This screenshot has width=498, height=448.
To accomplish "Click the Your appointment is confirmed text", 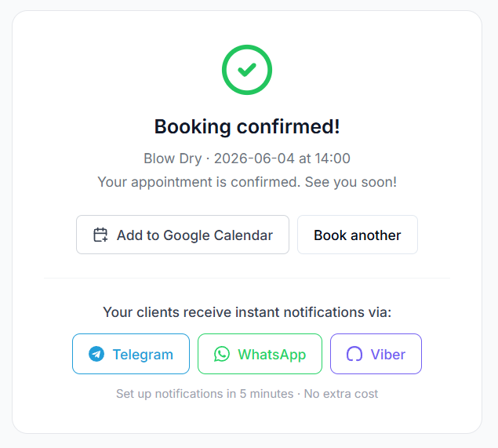I will (199, 182).
